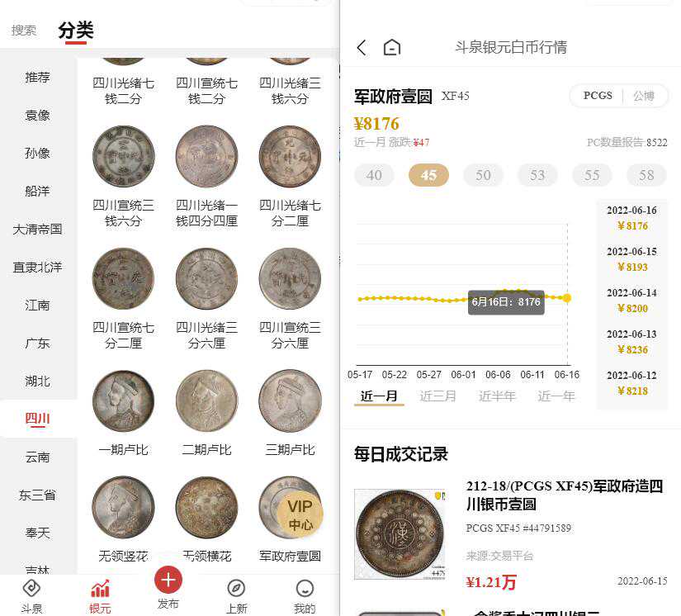Select grade 50 pill
Screen dimensions: 681x616
483,175
